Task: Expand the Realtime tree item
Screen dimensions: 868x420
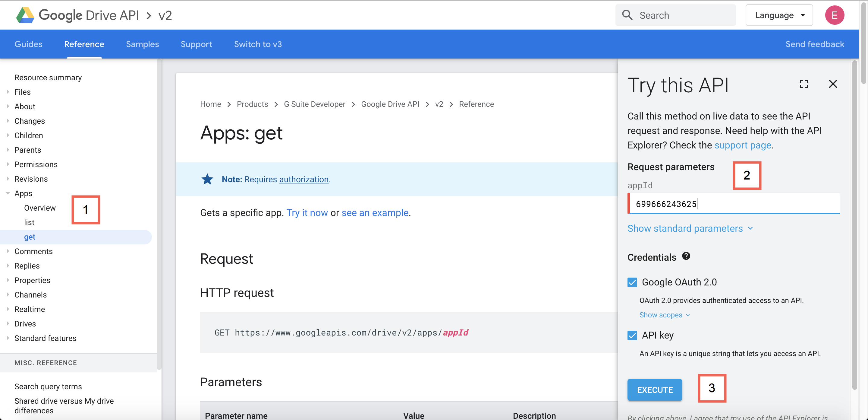Action: (8, 309)
